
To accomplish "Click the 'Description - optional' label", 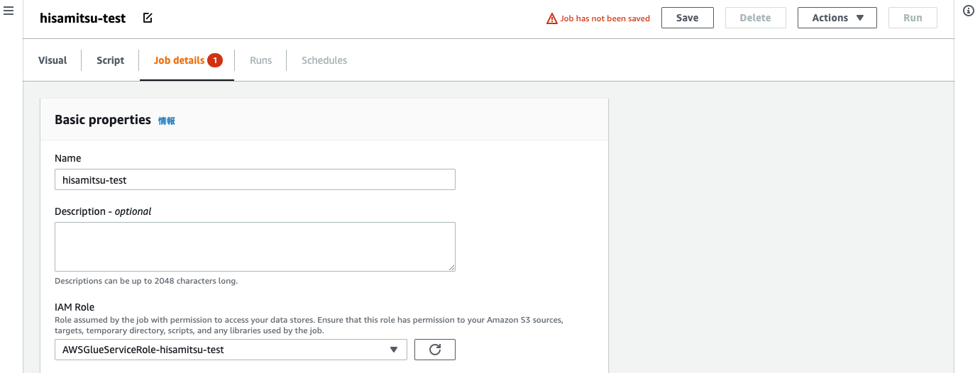I will (x=103, y=211).
